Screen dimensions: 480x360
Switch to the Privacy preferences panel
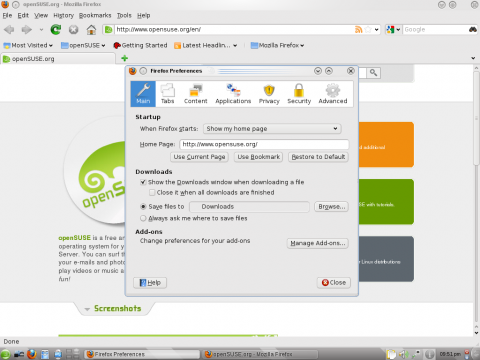tap(269, 94)
